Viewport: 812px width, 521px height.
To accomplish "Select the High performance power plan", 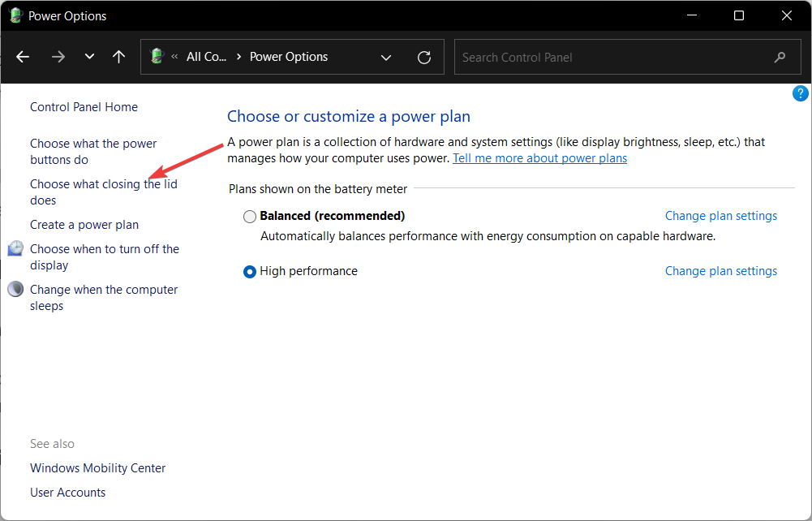I will tap(250, 272).
